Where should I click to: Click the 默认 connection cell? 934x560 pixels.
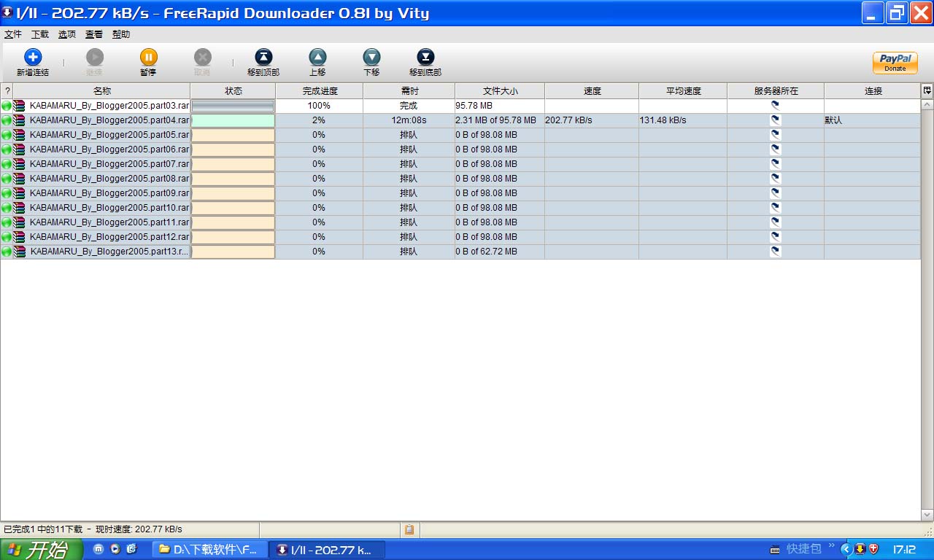click(x=873, y=120)
